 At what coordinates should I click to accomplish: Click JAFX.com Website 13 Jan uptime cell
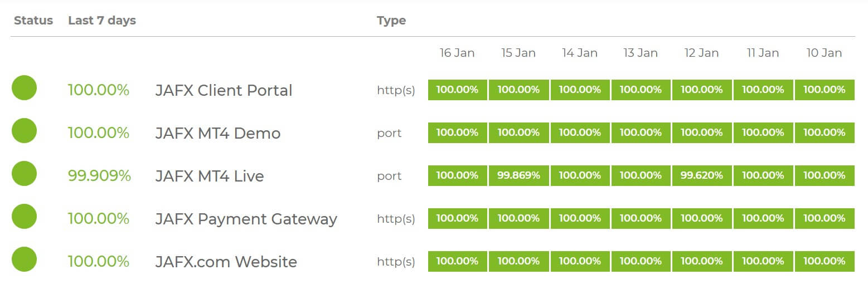(641, 261)
